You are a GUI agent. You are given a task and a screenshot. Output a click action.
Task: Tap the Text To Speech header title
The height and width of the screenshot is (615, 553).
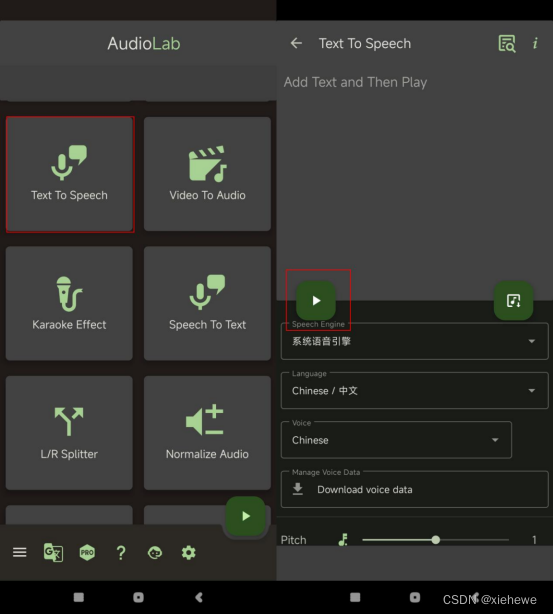pyautogui.click(x=365, y=44)
